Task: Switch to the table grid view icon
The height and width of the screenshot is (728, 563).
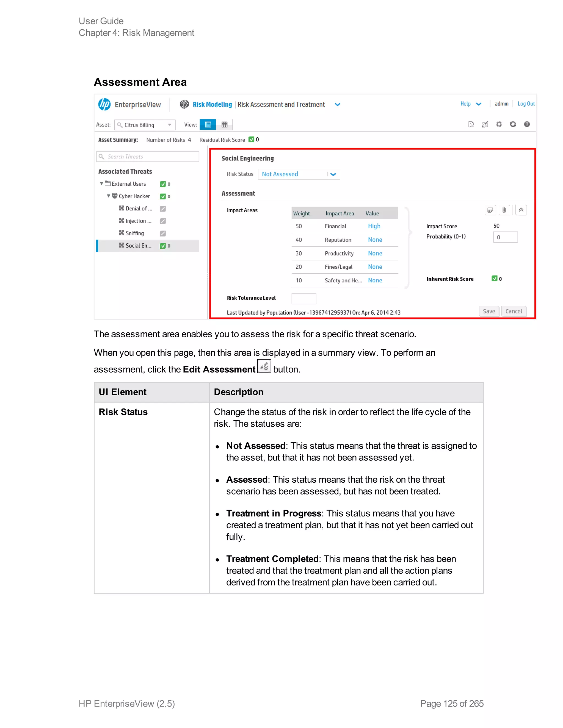Action: (x=225, y=125)
